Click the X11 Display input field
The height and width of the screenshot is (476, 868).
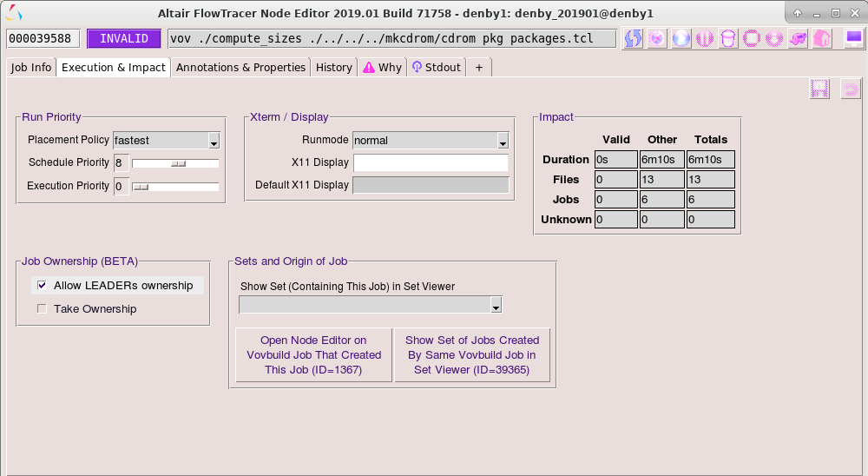[431, 163]
